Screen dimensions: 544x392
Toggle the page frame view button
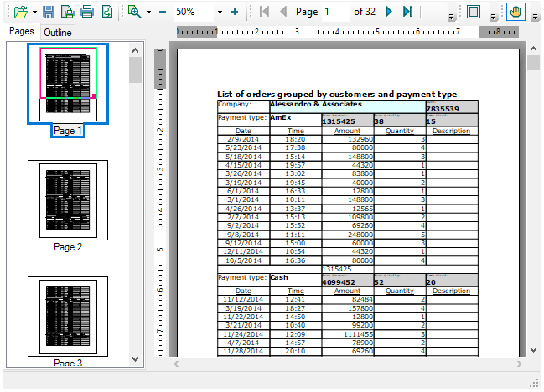474,13
